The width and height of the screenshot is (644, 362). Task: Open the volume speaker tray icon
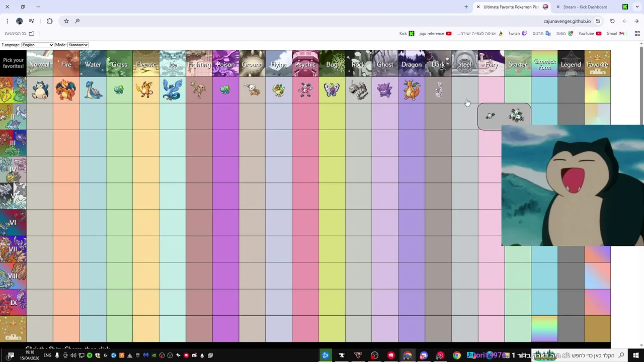(x=73, y=355)
